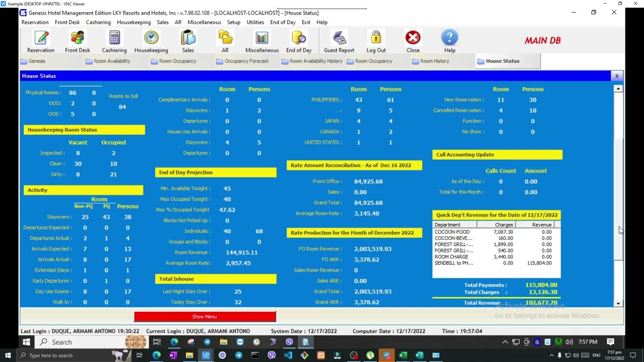Open Task View on the remote taskbar
Image resolution: width=644 pixels, height=362 pixels.
[x=157, y=342]
